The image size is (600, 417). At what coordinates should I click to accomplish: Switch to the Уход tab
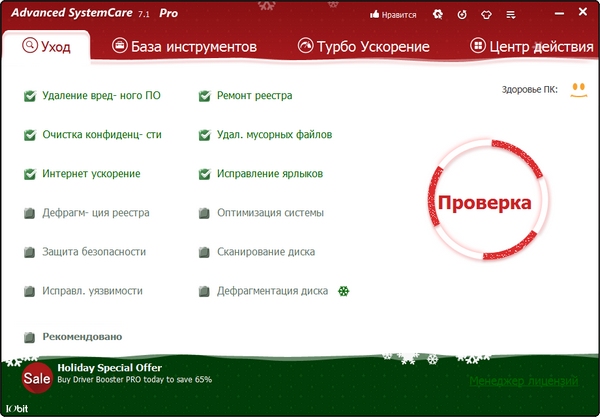click(46, 46)
